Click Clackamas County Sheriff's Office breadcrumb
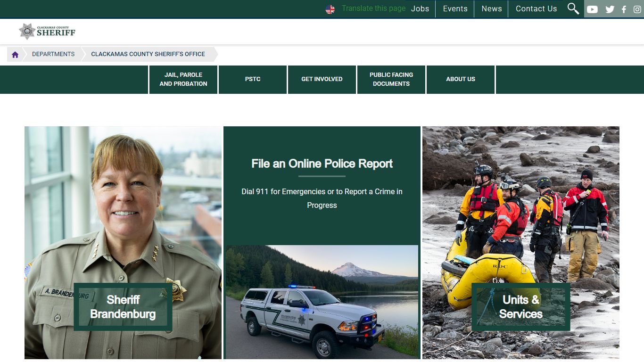 pyautogui.click(x=148, y=54)
